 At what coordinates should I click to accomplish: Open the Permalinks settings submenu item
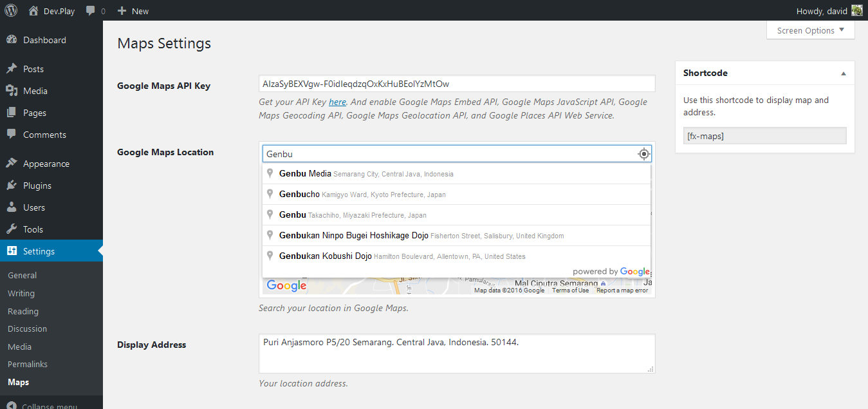tap(28, 364)
